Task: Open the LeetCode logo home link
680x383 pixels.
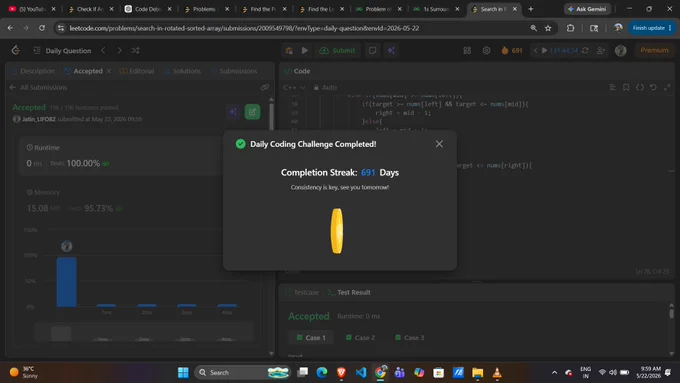Action: pos(16,50)
